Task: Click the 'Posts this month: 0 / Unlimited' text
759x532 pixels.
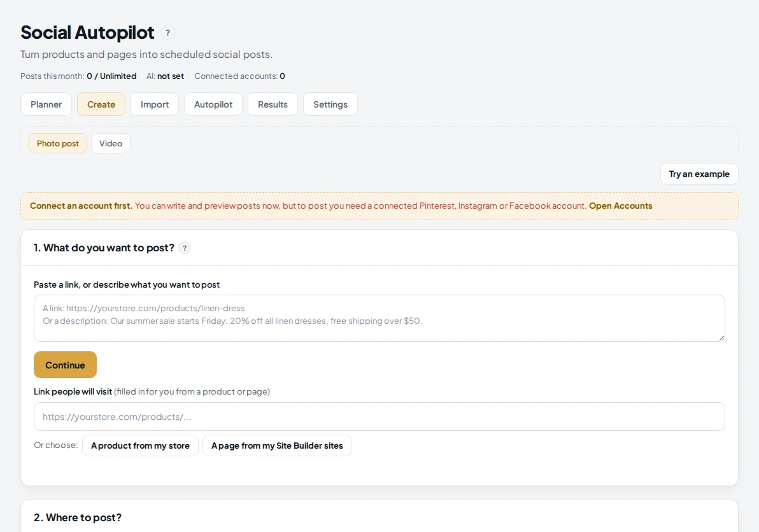Action: pos(78,76)
